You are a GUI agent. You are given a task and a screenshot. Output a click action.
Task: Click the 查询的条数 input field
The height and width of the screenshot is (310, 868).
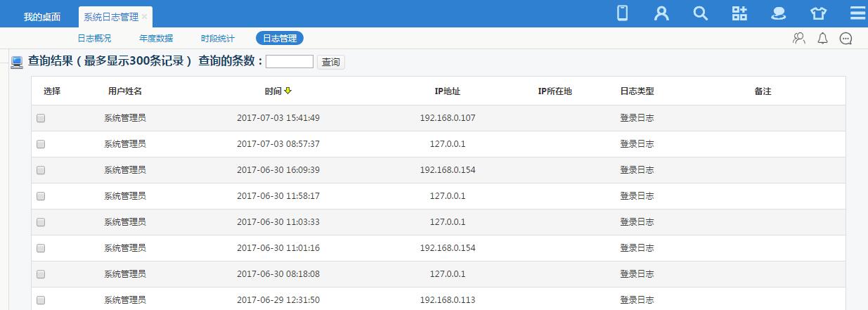(290, 62)
